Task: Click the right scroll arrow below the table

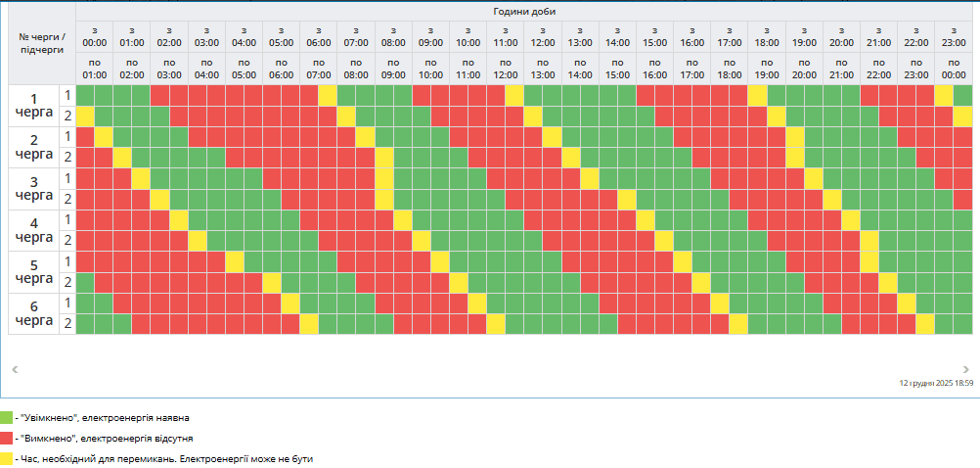Action: click(x=966, y=369)
